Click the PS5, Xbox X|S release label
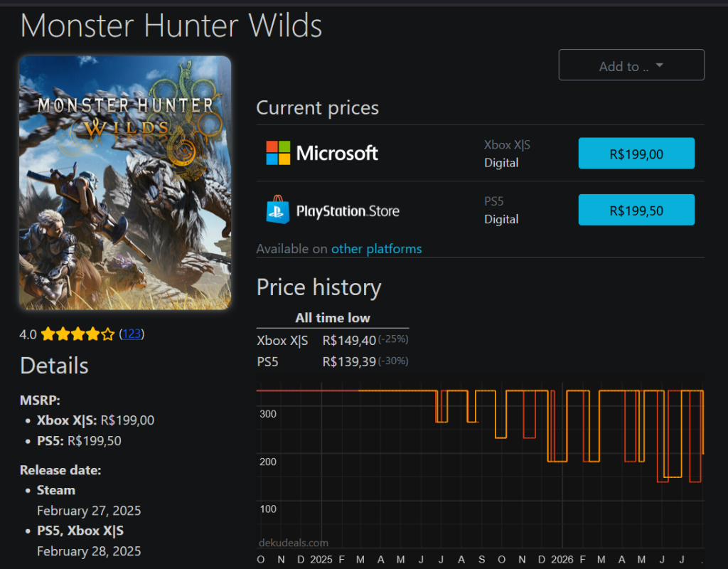Image resolution: width=728 pixels, height=569 pixels. click(x=80, y=531)
